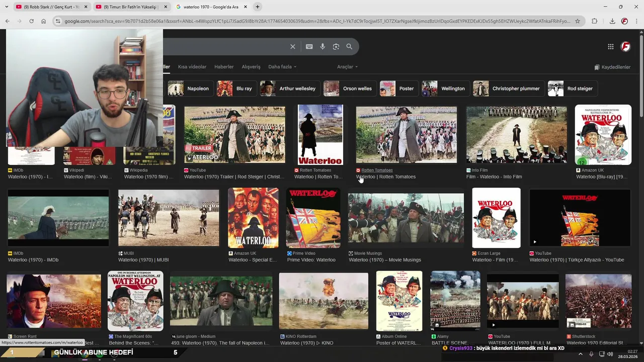The height and width of the screenshot is (362, 644).
Task: Filter images by Napoleon chip
Action: [x=191, y=88]
